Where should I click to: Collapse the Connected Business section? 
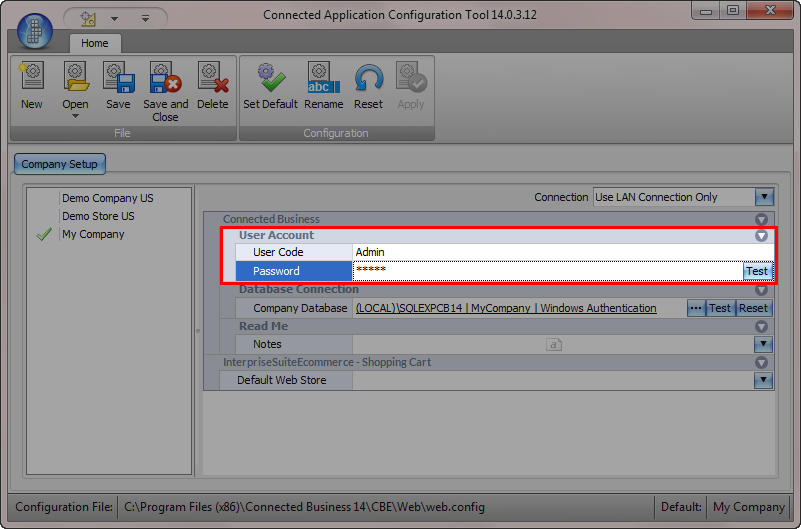(761, 219)
